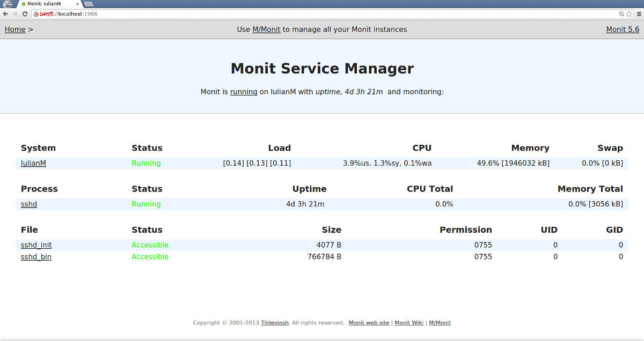Reload the Monit page
This screenshot has height=341, width=644.
[25, 14]
